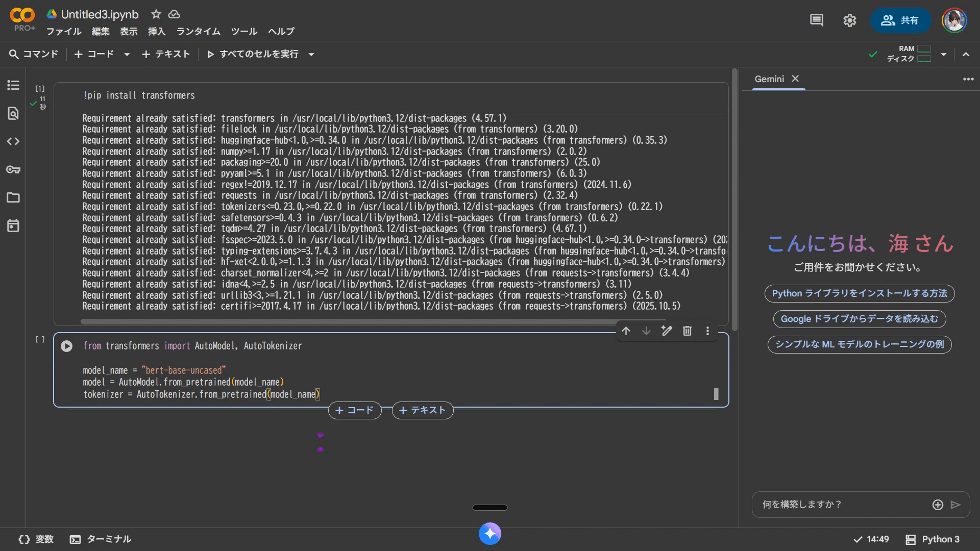This screenshot has height=551, width=980.
Task: Expand the RAM and disk connection dropdown
Action: pyautogui.click(x=944, y=54)
